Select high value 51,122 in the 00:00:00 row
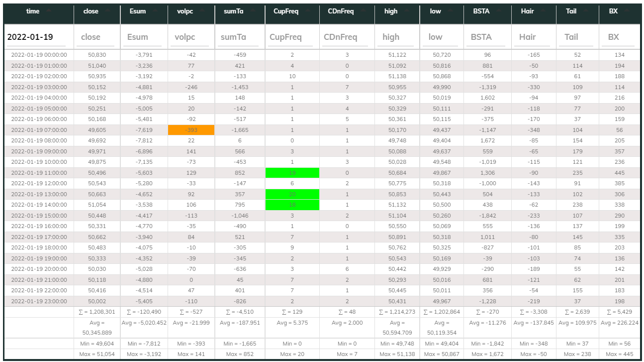 pyautogui.click(x=397, y=55)
